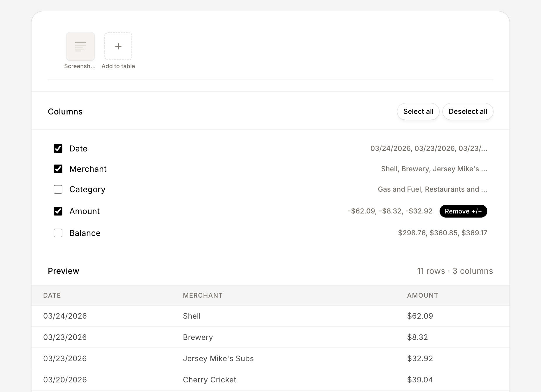Click the 03/24/2026 date cell
Viewport: 541px width, 392px height.
(65, 316)
